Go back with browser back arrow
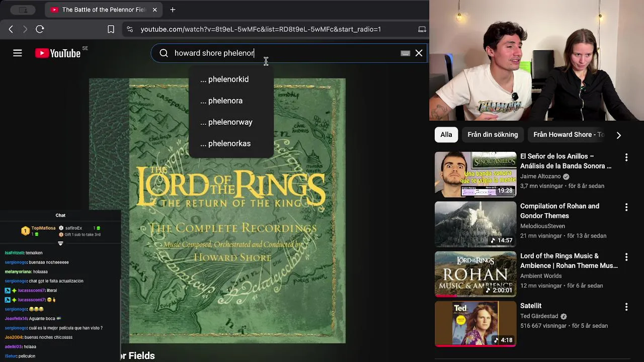The image size is (644, 362). (11, 29)
